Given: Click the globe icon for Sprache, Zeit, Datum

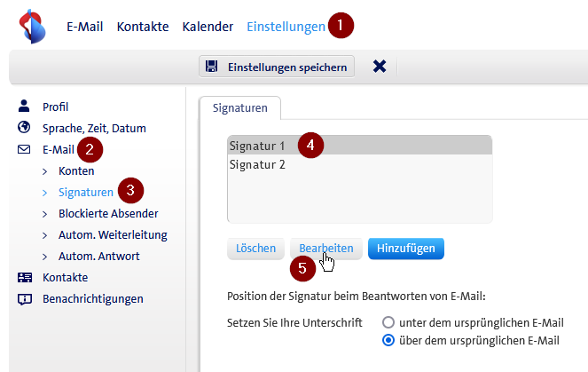Looking at the screenshot, I should [25, 128].
